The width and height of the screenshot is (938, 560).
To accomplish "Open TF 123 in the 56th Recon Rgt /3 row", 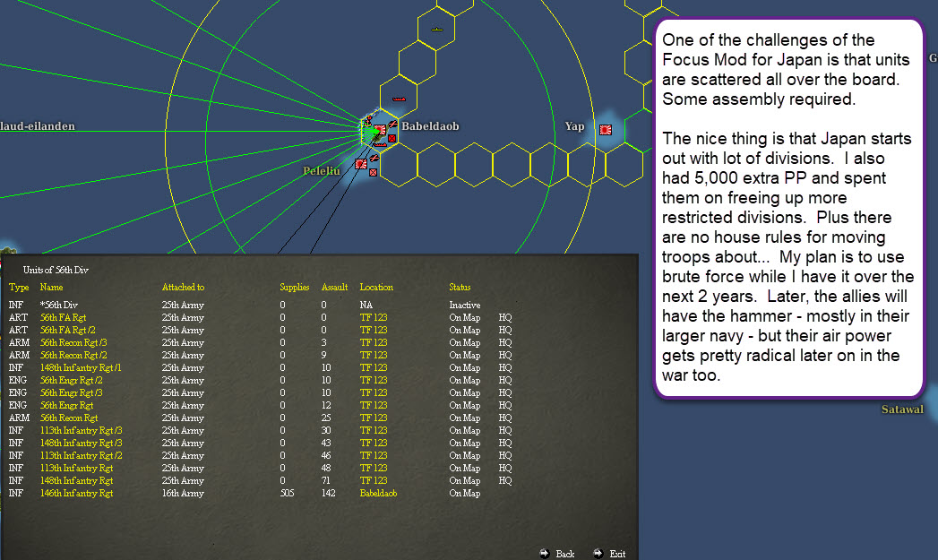I will point(374,343).
